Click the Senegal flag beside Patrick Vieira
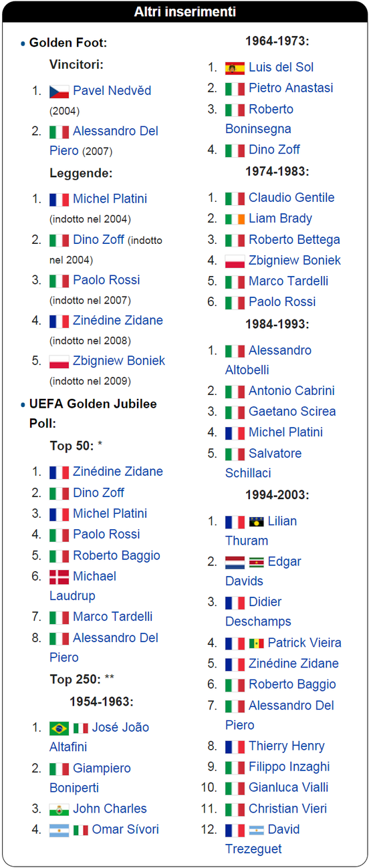This screenshot has width=369, height=868. click(256, 643)
